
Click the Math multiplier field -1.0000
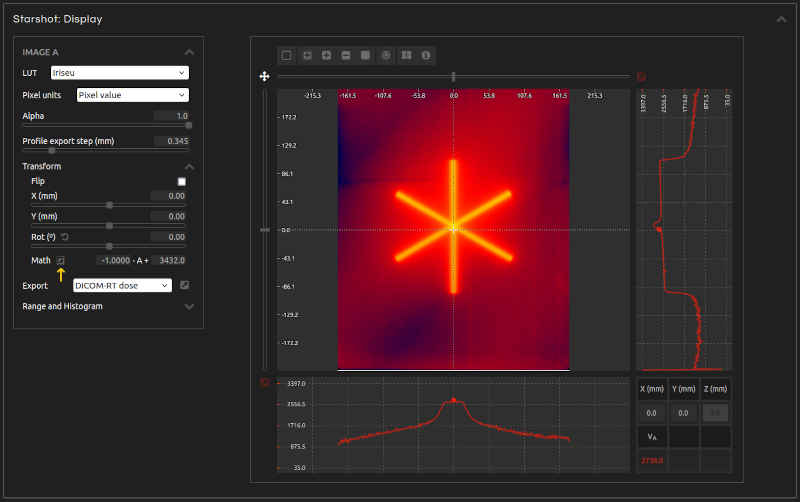pyautogui.click(x=114, y=260)
